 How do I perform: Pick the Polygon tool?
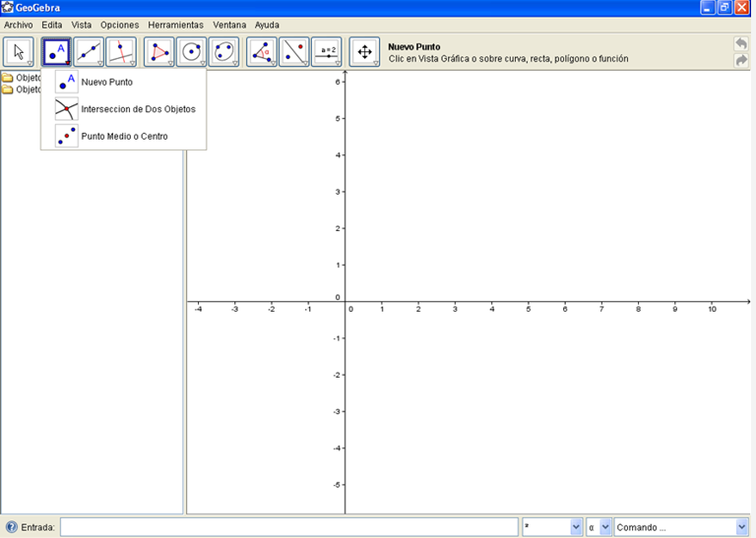(x=159, y=52)
